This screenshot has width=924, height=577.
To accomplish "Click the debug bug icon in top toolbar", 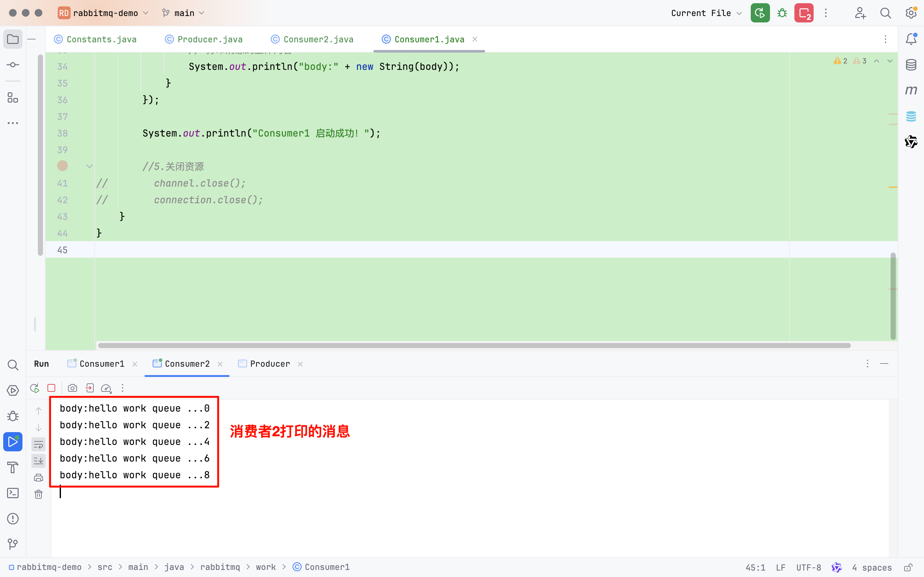I will (782, 13).
